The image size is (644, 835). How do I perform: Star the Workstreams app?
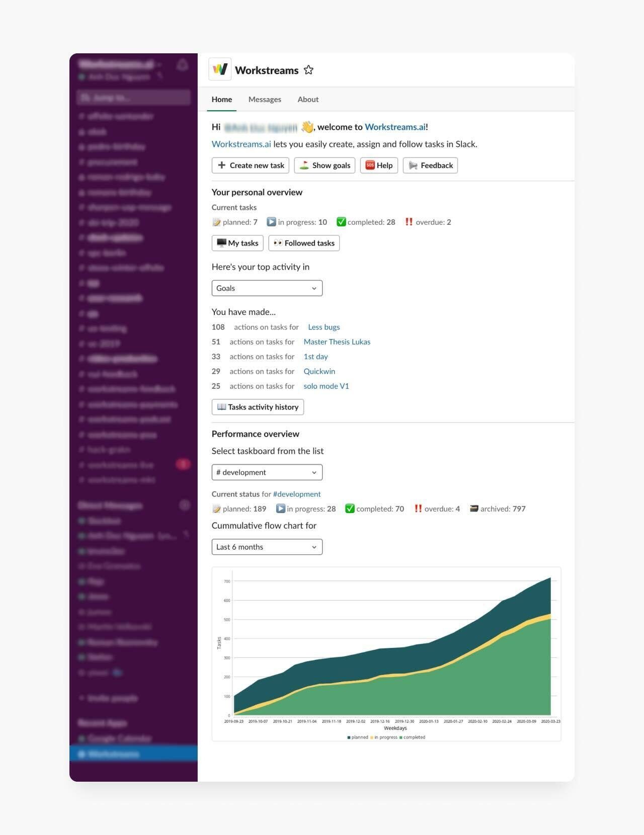pyautogui.click(x=308, y=70)
